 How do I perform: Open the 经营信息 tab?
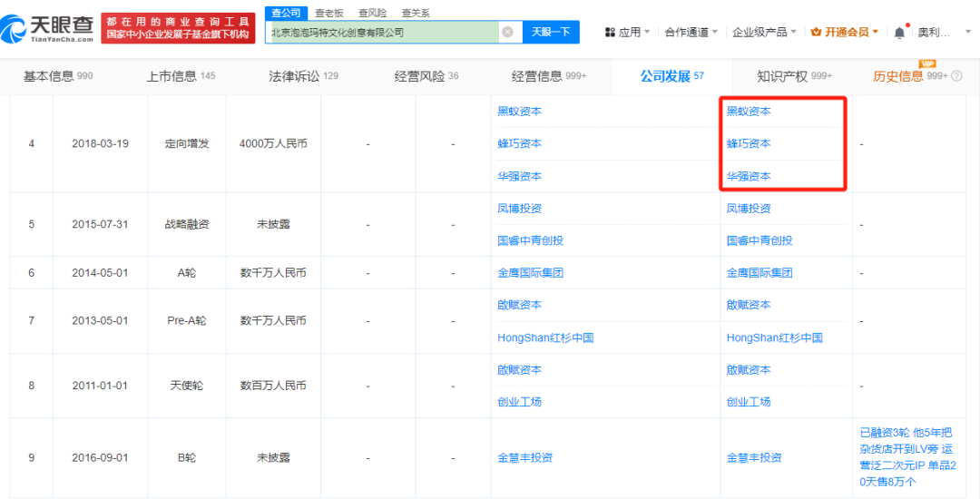(x=549, y=76)
